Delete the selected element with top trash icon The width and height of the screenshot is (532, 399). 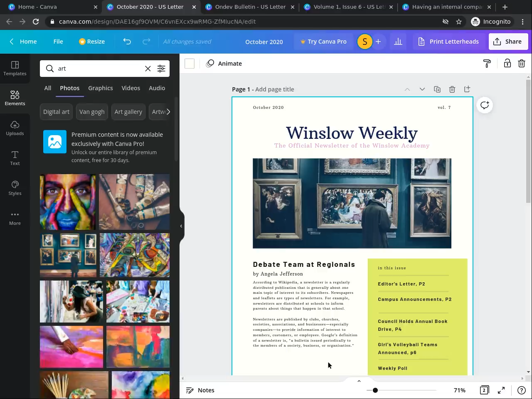(522, 64)
